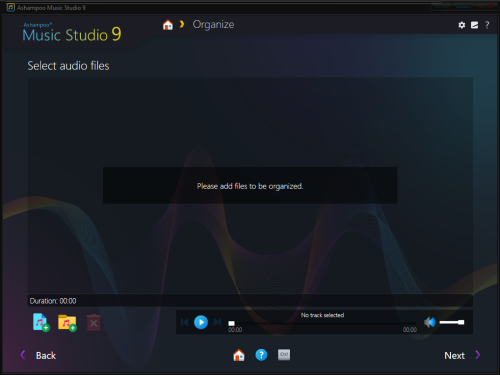Image resolution: width=500 pixels, height=375 pixels.
Task: Click the skin/window icon beside the gear
Action: [x=474, y=25]
